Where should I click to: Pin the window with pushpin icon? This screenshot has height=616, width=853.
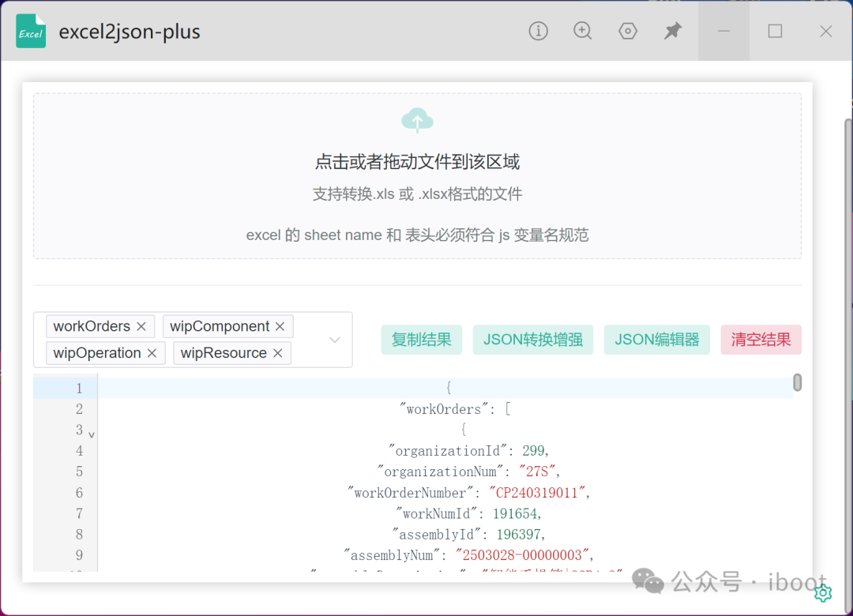point(672,31)
